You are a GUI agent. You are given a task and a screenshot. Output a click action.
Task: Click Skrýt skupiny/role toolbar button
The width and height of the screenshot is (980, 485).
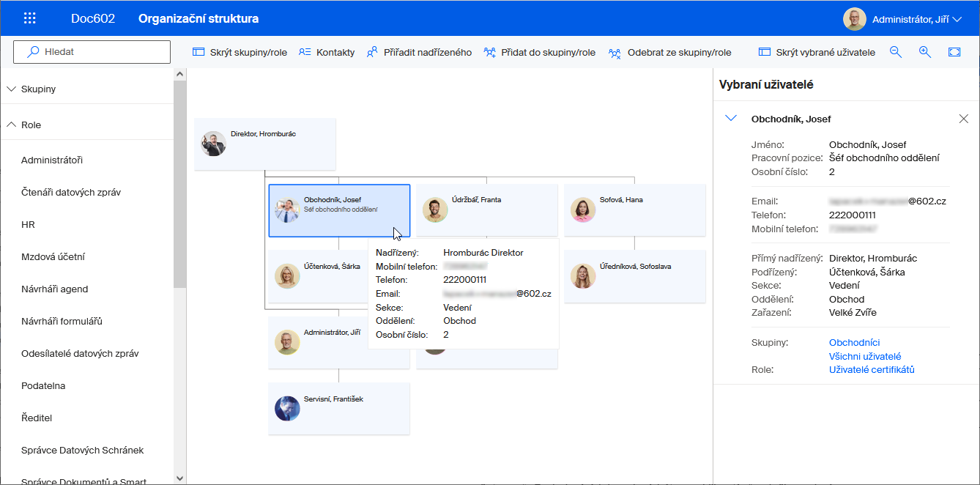(240, 53)
